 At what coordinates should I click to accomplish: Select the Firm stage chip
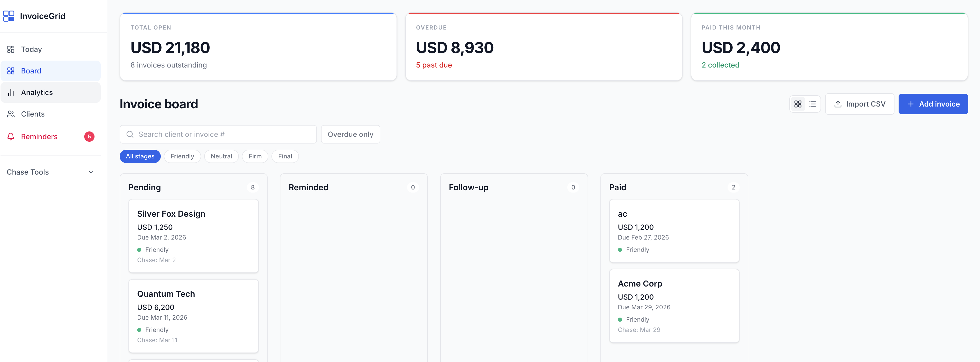pyautogui.click(x=255, y=156)
